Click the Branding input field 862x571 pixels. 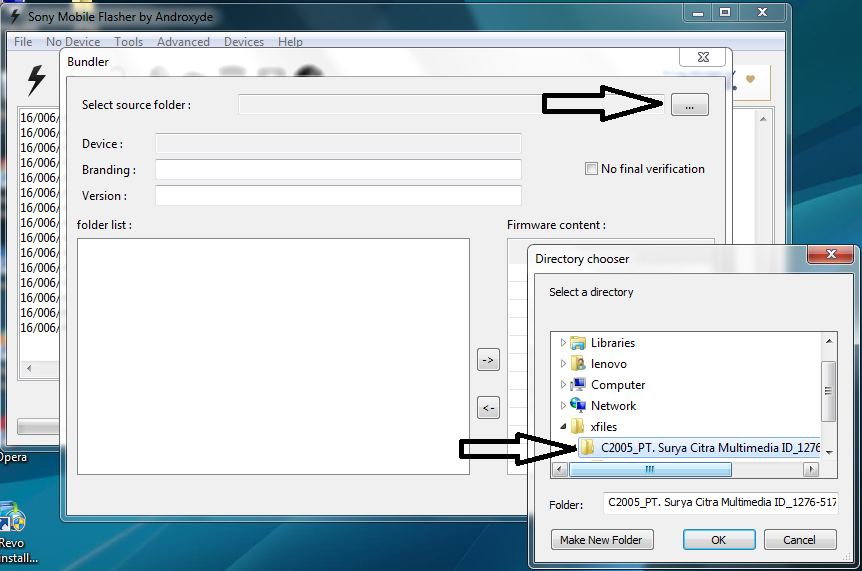(x=338, y=169)
